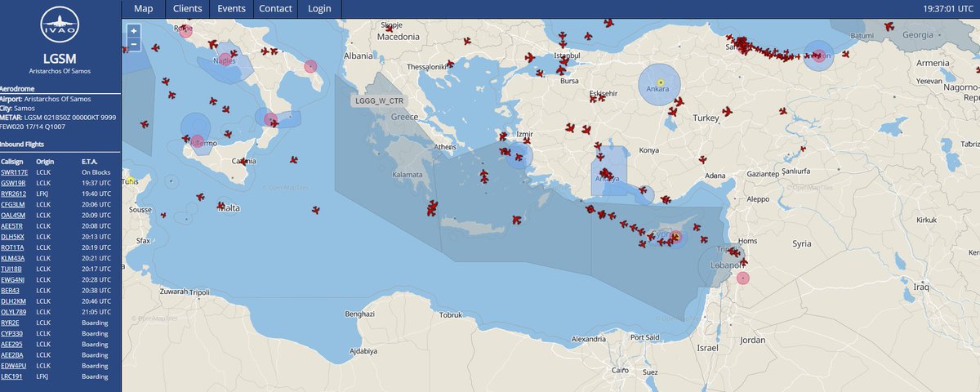This screenshot has height=392, width=980.
Task: Open flight AEE2BA details
Action: (12, 354)
